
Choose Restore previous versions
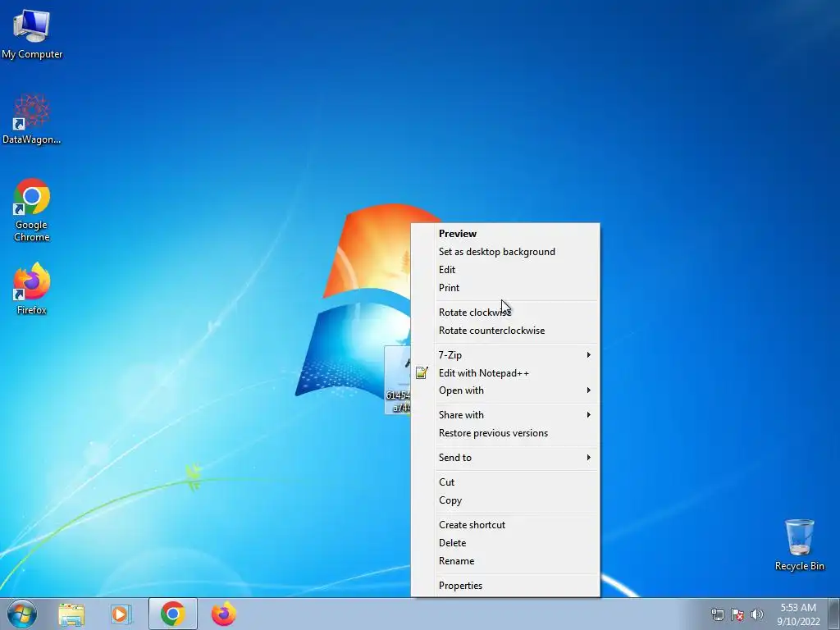505,433
